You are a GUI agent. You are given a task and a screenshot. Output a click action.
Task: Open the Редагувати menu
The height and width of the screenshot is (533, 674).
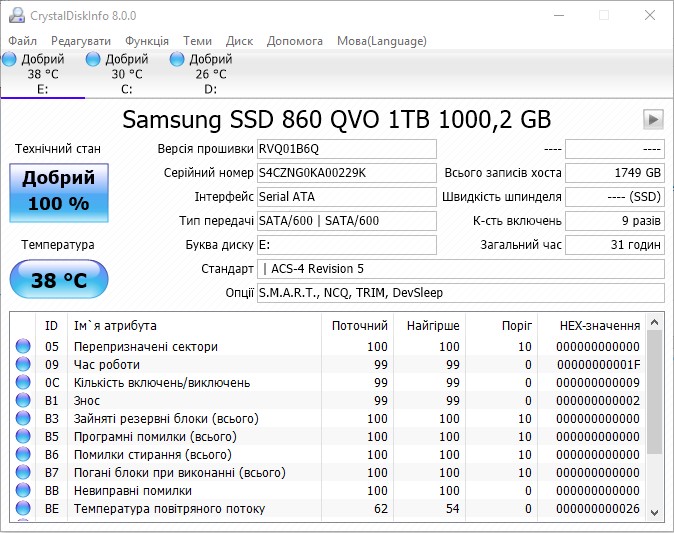(81, 41)
